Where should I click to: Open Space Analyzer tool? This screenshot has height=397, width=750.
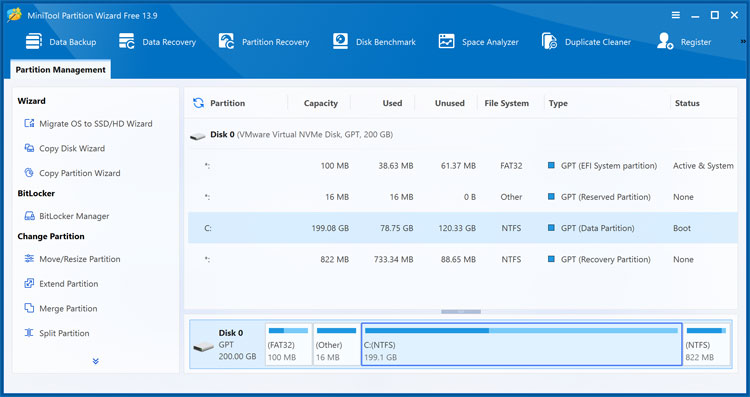(446, 42)
